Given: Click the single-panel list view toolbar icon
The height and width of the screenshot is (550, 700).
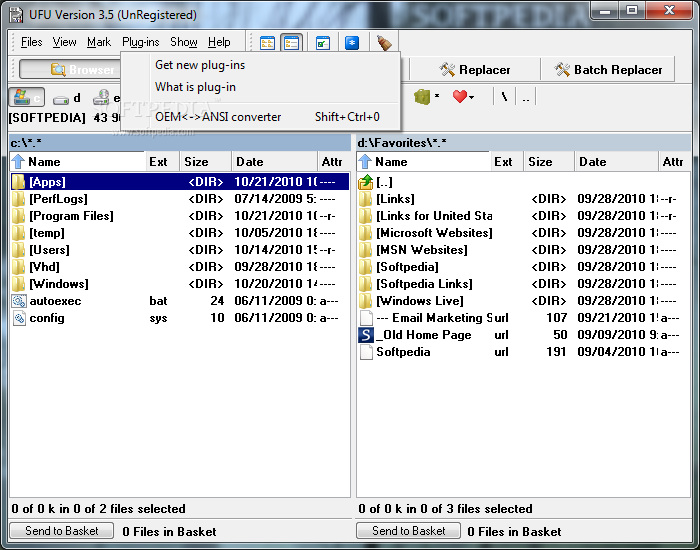Looking at the screenshot, I should 291,43.
